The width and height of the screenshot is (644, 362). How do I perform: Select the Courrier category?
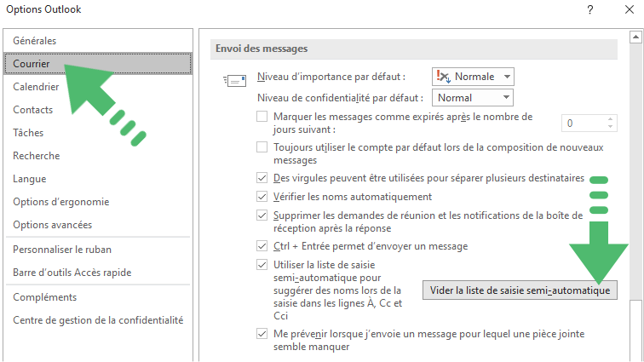pos(98,64)
